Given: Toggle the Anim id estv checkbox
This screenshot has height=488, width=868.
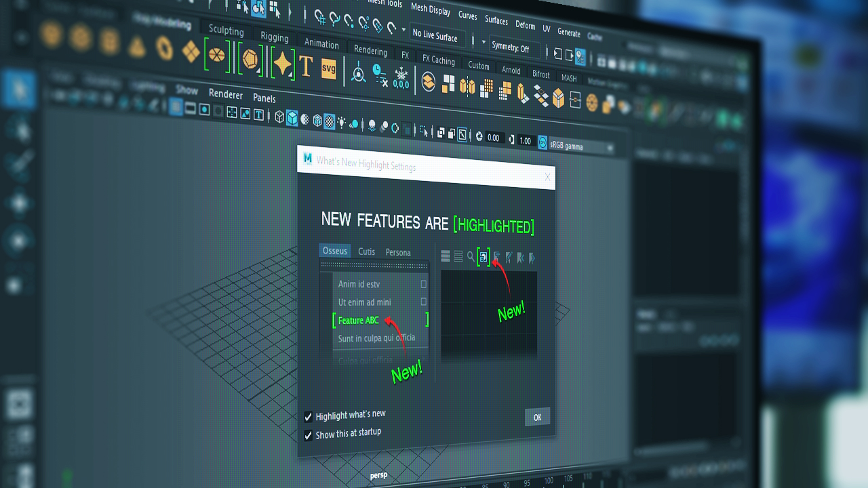Looking at the screenshot, I should click(x=424, y=284).
